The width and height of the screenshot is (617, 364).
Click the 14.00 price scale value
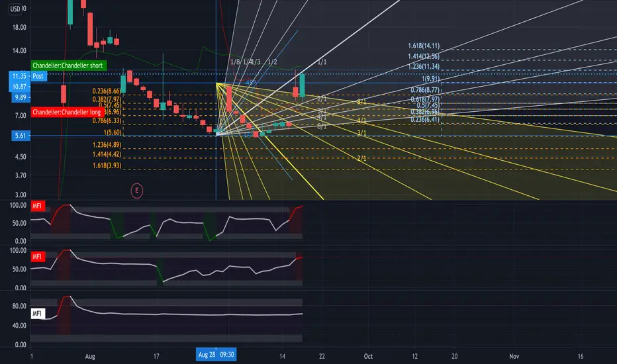coord(19,50)
